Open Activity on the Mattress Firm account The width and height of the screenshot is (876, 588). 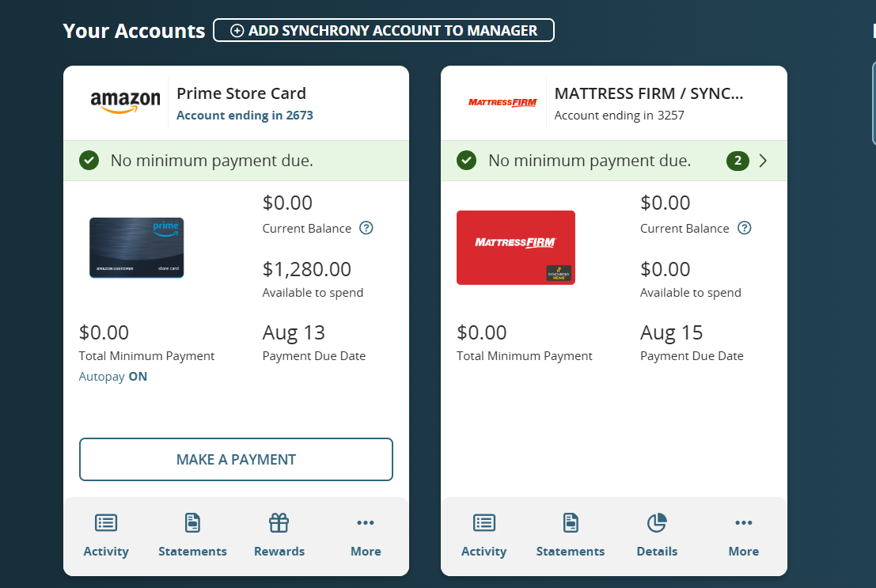point(484,536)
